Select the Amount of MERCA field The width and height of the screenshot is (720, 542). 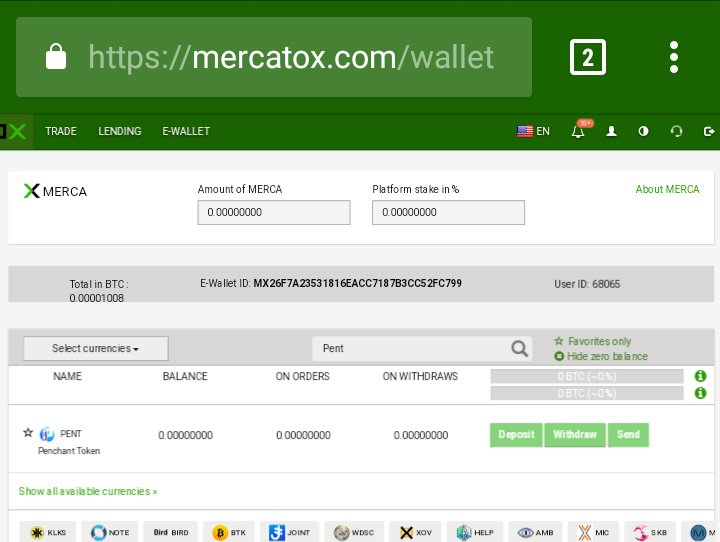pyautogui.click(x=274, y=212)
